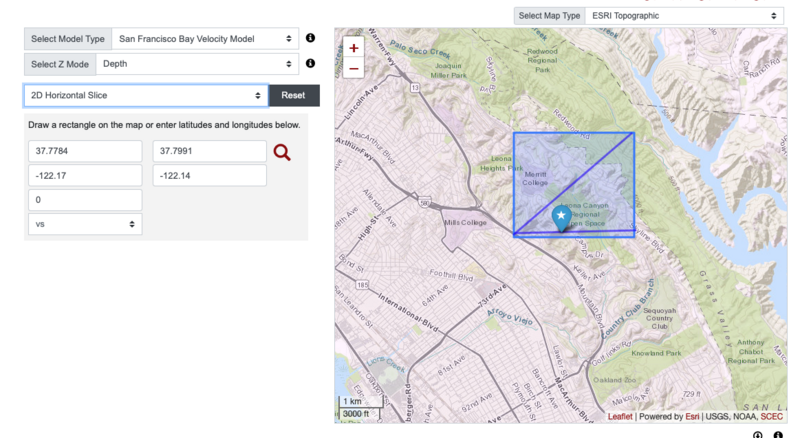This screenshot has width=800, height=438.
Task: Click the info icon below the map
Action: (778, 435)
